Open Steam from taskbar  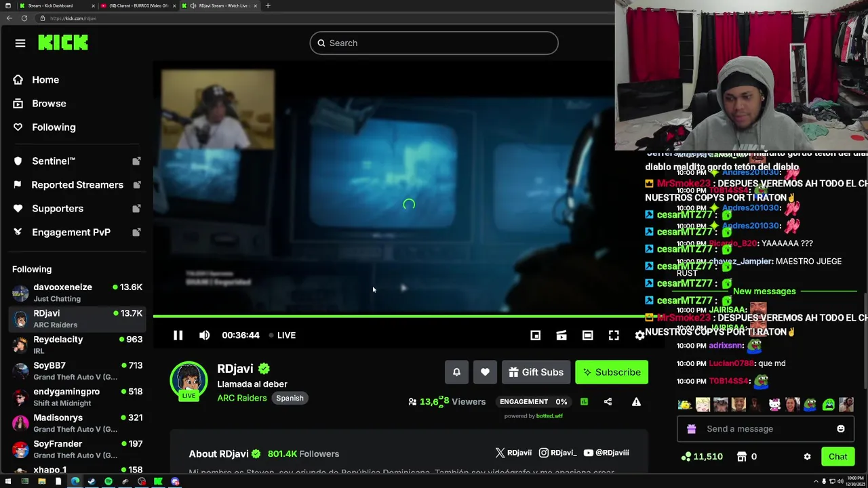(92, 482)
